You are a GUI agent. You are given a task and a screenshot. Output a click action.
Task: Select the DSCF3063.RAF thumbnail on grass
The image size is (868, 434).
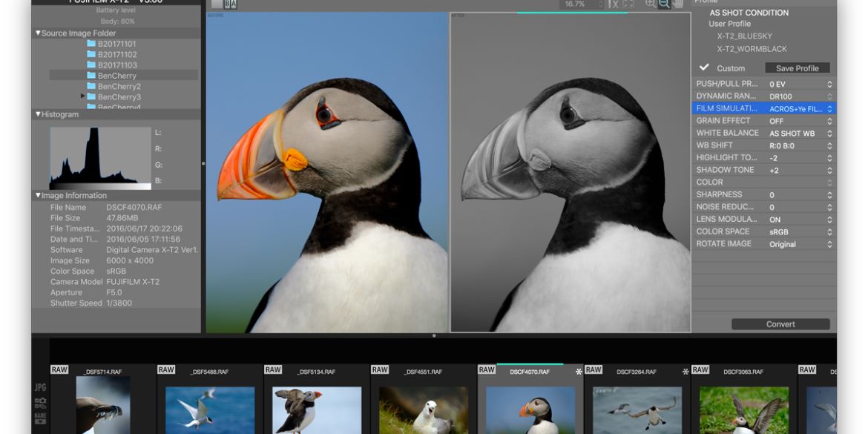click(744, 410)
